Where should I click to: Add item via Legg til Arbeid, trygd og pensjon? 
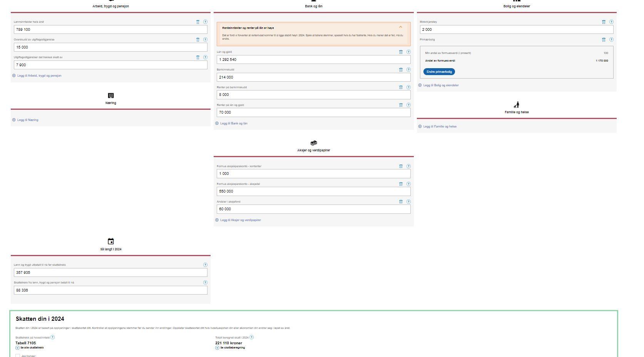37,76
